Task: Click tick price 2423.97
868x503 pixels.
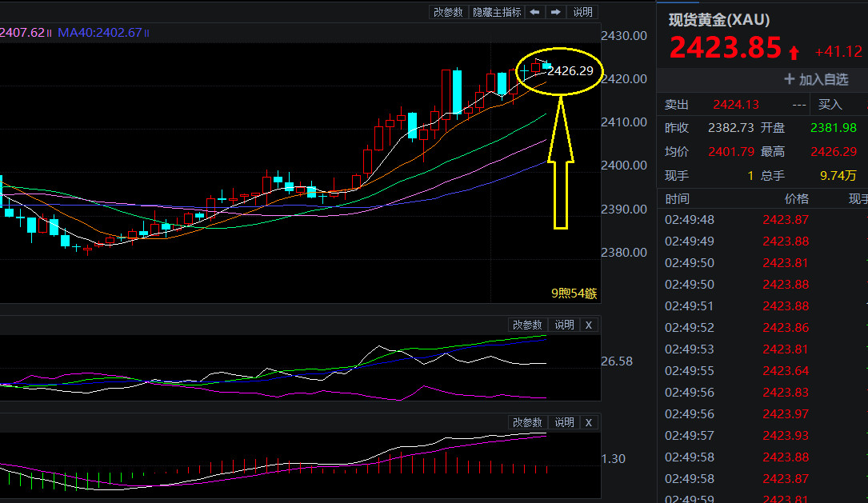Action: pyautogui.click(x=786, y=414)
